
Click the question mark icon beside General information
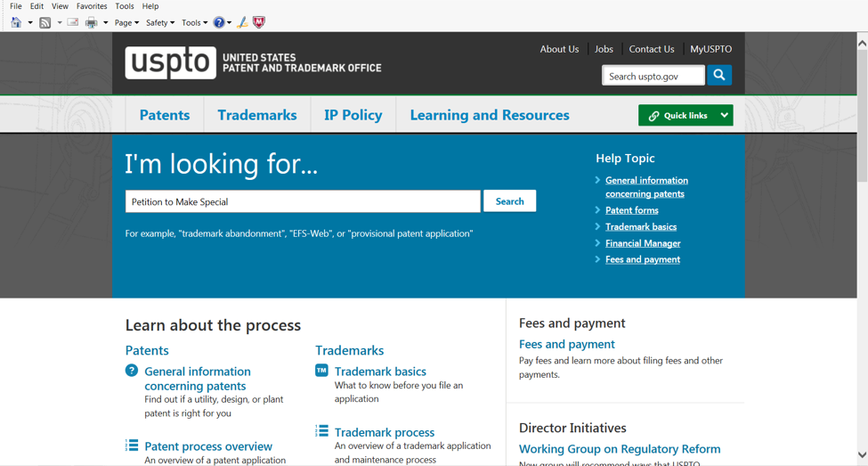131,370
